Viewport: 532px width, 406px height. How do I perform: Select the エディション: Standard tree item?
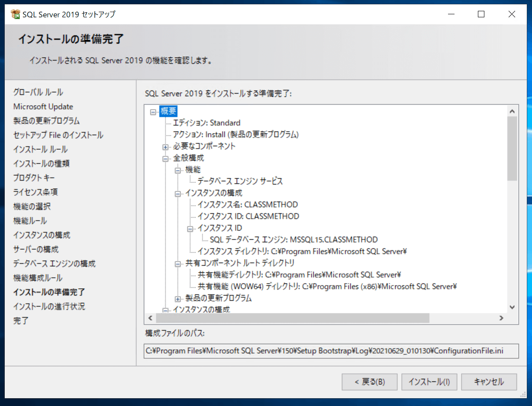[x=206, y=123]
